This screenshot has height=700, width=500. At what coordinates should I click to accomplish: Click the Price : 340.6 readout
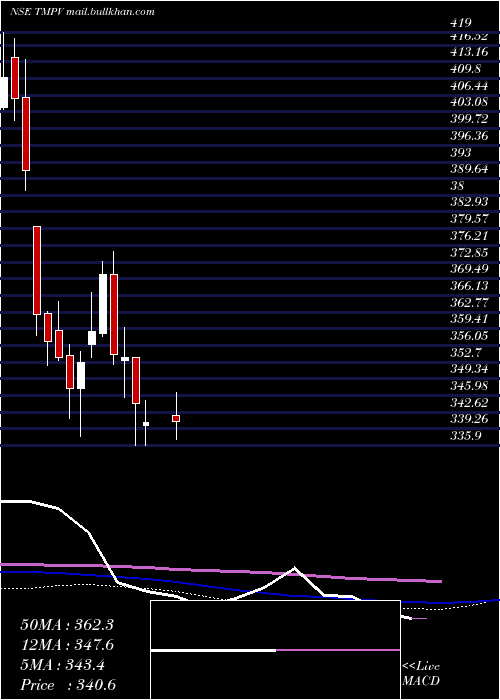click(x=68, y=685)
